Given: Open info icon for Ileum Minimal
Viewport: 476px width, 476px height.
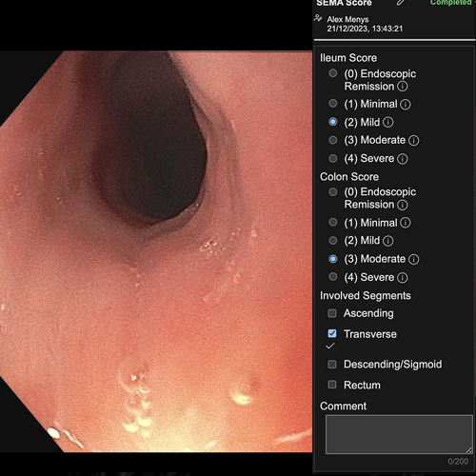Looking at the screenshot, I should pyautogui.click(x=406, y=104).
